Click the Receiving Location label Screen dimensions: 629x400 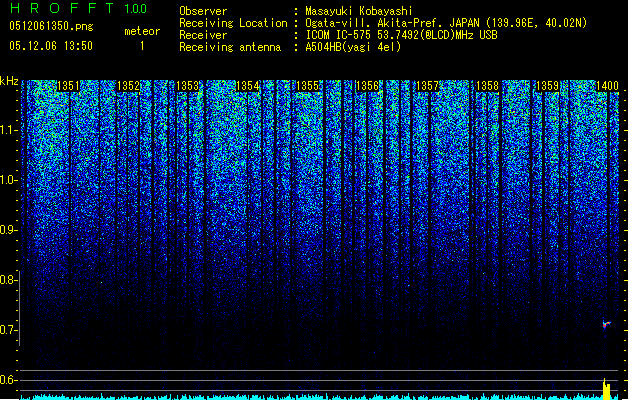[x=233, y=23]
